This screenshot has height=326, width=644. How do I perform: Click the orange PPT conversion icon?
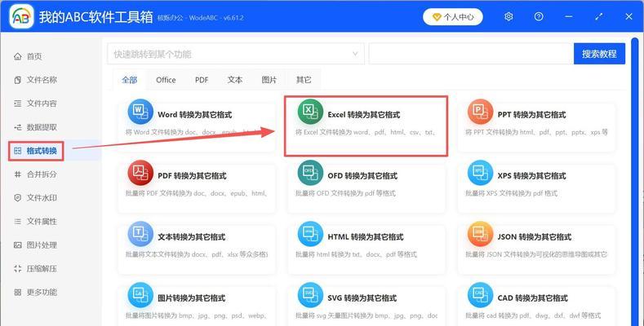[x=480, y=112]
